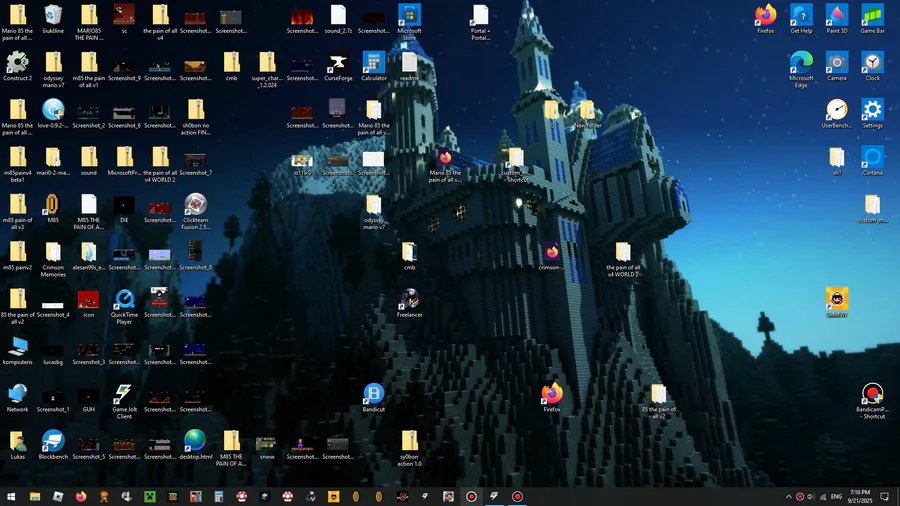Open the volume control in tray
This screenshot has width=900, height=506.
click(x=810, y=497)
